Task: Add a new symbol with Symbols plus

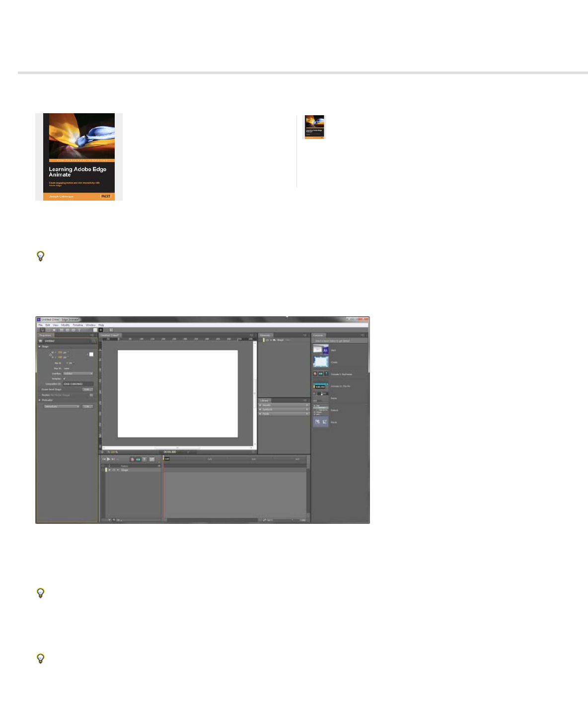Action: 307,410
